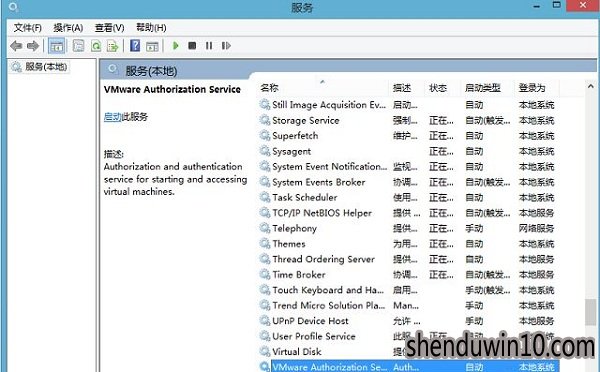
Task: Open the 文件(F) menu
Action: point(28,28)
